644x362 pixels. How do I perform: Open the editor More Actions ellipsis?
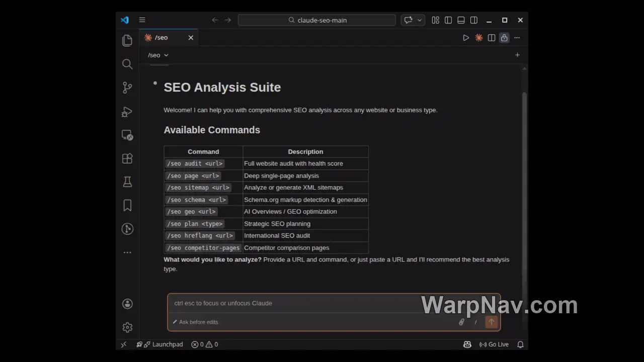pyautogui.click(x=517, y=38)
